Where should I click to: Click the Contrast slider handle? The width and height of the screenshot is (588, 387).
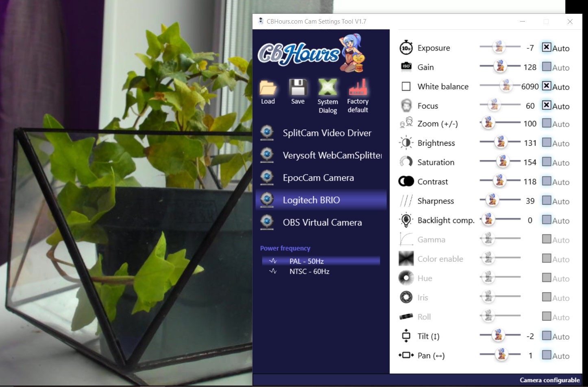pos(500,180)
